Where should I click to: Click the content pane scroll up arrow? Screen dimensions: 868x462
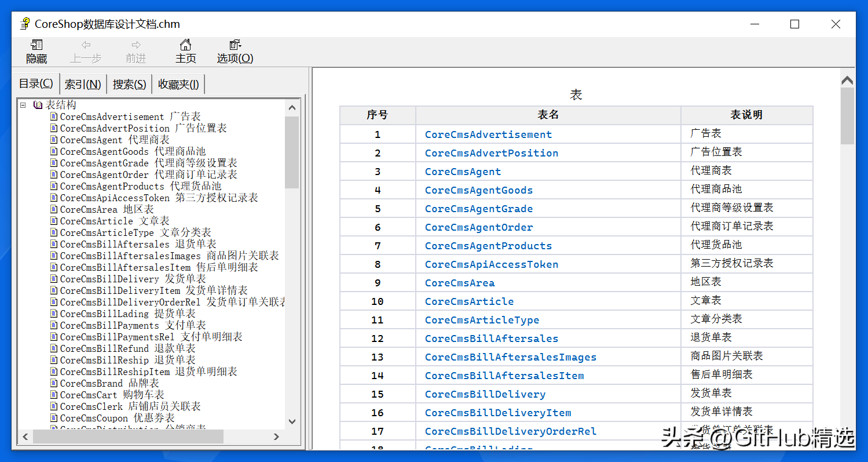(x=848, y=81)
